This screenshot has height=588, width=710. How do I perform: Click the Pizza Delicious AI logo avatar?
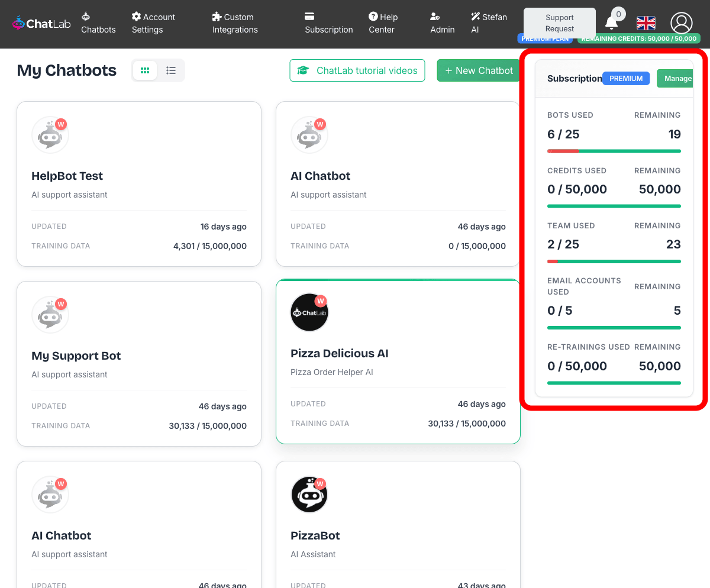click(309, 312)
